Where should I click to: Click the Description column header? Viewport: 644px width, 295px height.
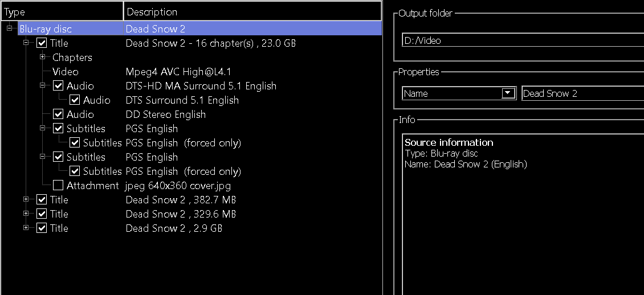click(x=252, y=12)
